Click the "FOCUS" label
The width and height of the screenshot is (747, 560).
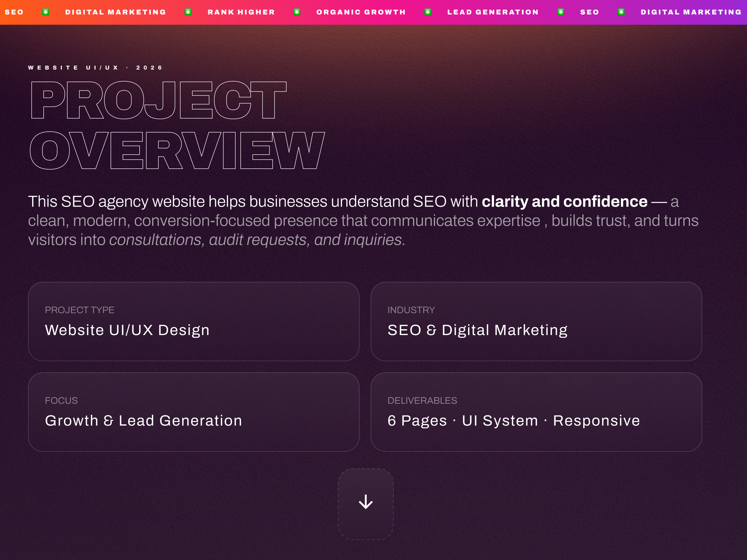coord(61,400)
